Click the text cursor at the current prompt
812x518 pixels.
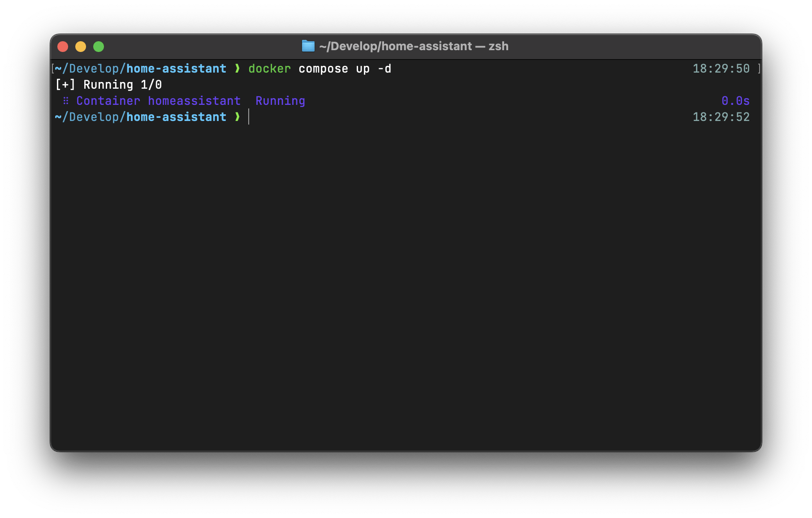pyautogui.click(x=249, y=117)
